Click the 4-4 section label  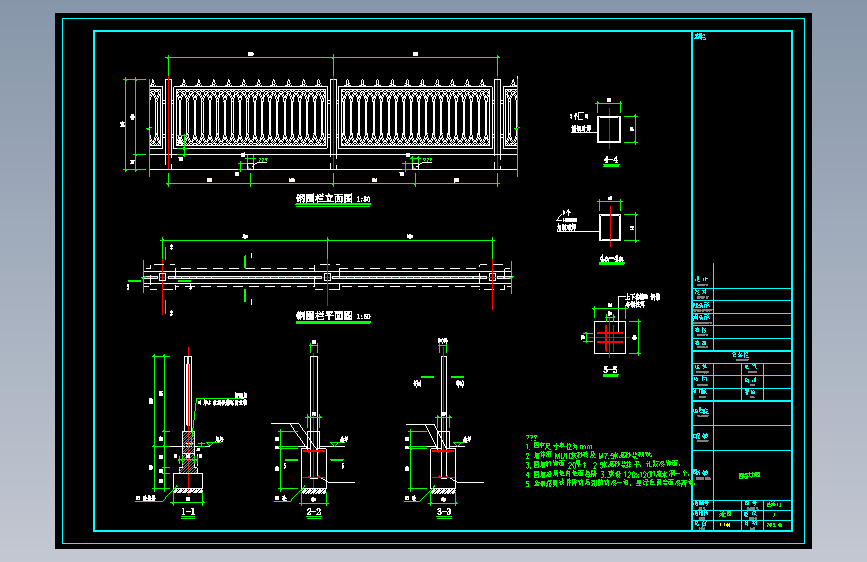(611, 160)
